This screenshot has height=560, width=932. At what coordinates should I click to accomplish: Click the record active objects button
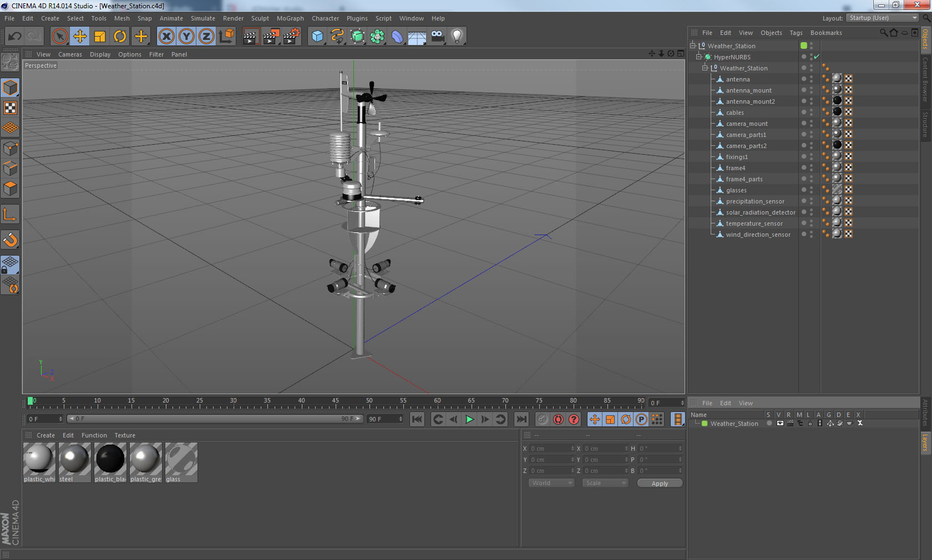coord(543,419)
